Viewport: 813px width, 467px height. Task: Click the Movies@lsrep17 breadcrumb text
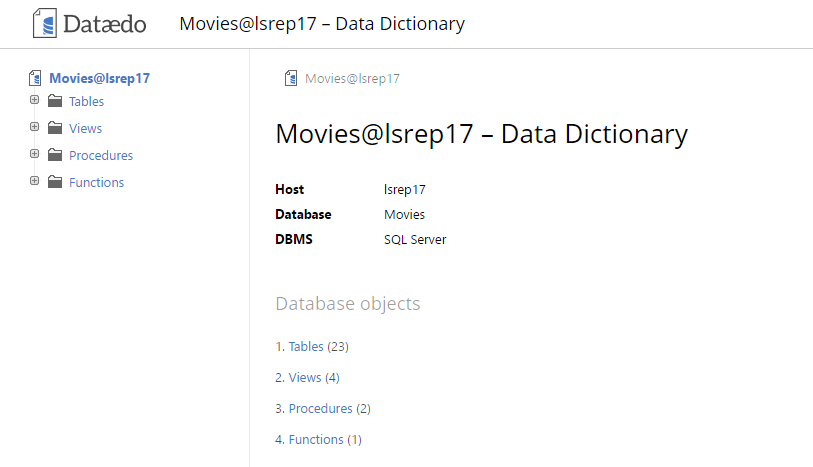pyautogui.click(x=352, y=78)
